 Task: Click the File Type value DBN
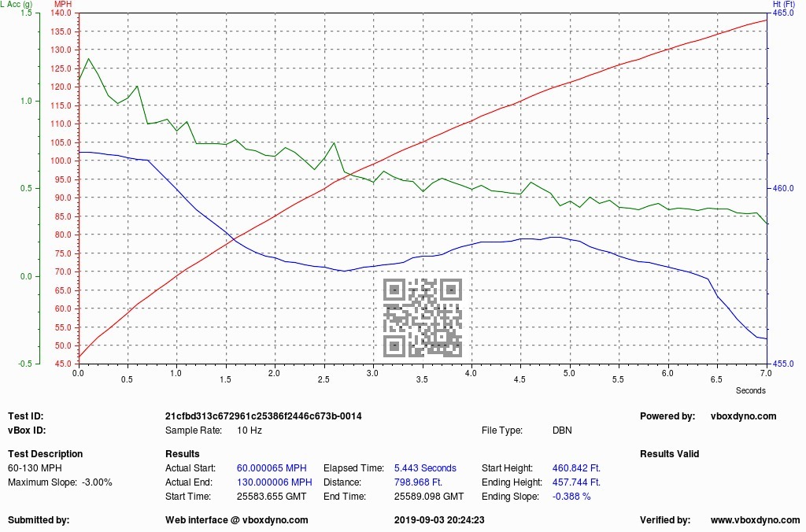click(x=562, y=430)
